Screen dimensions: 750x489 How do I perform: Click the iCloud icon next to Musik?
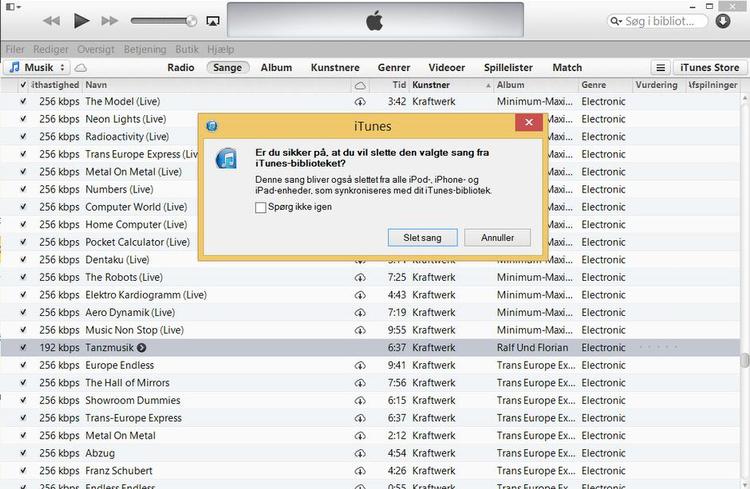81,68
